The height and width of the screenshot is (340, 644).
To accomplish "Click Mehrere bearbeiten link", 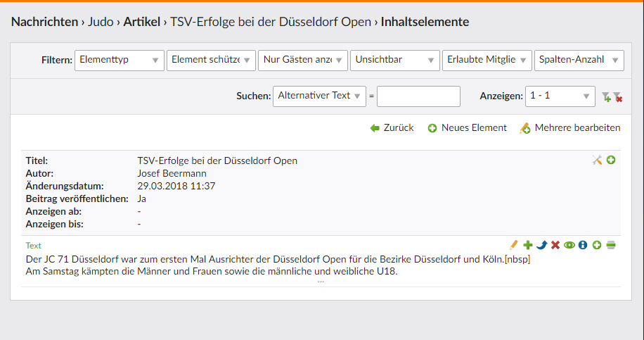I will [570, 128].
